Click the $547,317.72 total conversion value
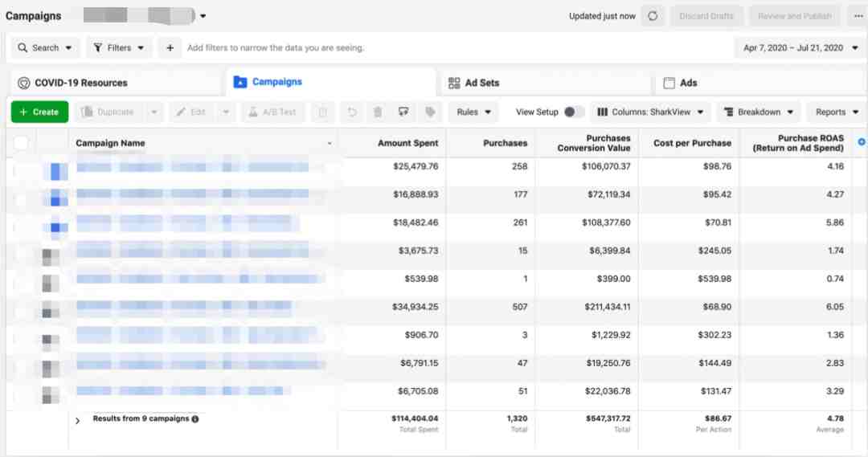This screenshot has height=457, width=868. point(608,418)
